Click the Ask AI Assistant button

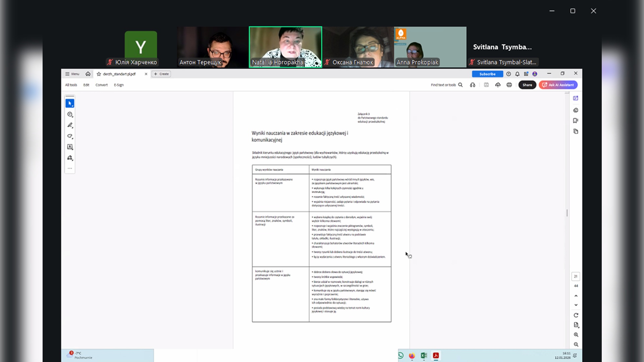click(x=558, y=85)
